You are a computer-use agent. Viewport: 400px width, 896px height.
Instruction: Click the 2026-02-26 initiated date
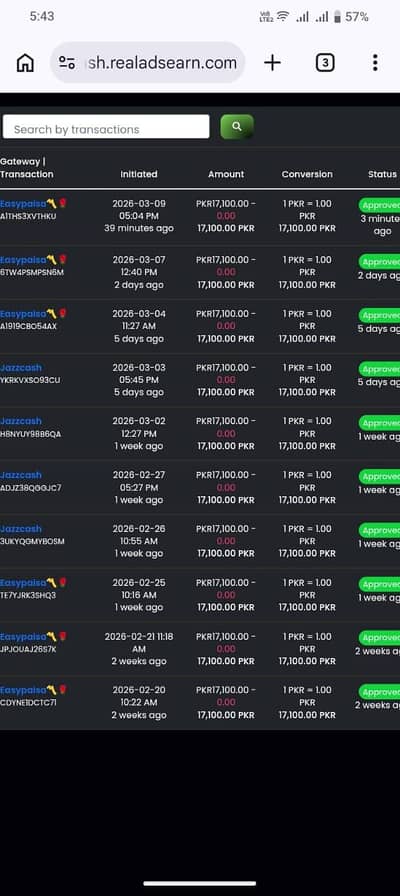click(x=139, y=529)
